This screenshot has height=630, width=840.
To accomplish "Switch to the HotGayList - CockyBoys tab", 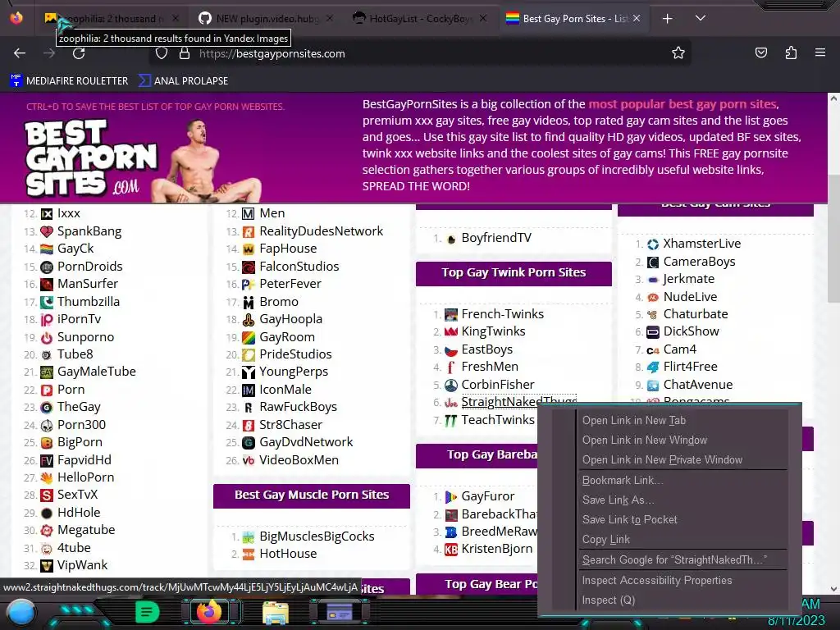I will coord(419,18).
